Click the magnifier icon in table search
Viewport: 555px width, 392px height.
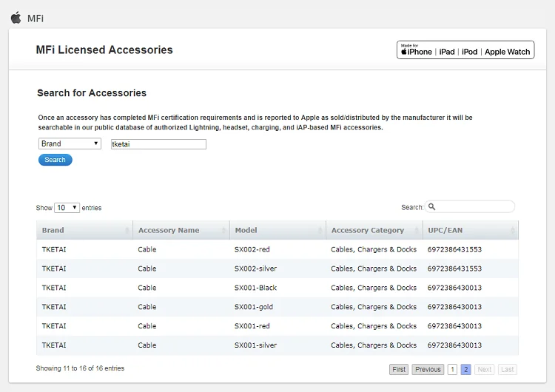point(432,207)
